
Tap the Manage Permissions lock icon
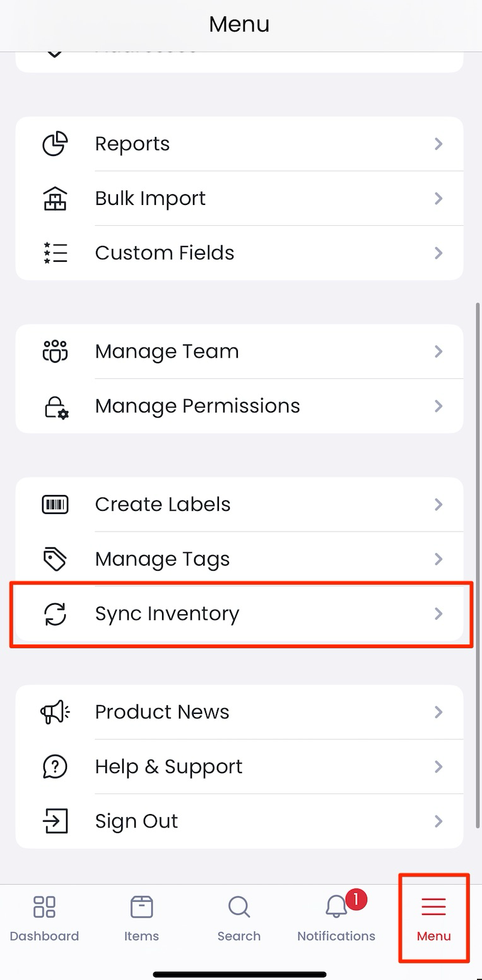56,406
